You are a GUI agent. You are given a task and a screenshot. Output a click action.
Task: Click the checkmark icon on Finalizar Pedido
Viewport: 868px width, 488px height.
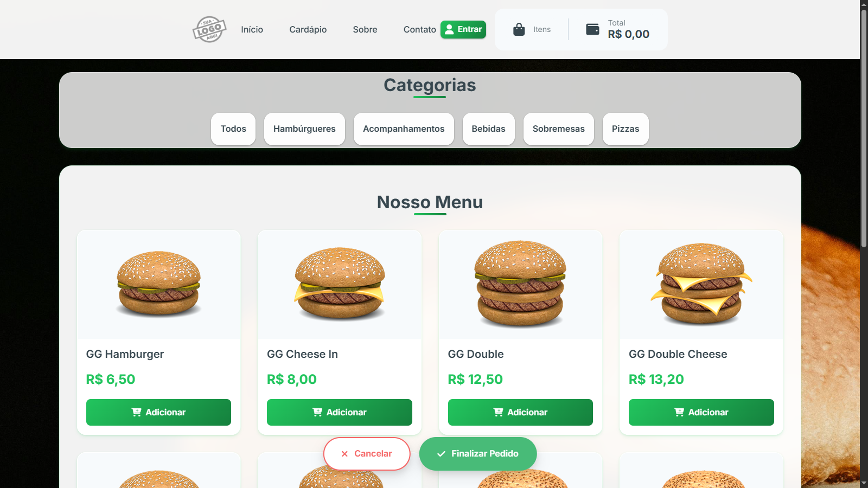click(x=442, y=454)
